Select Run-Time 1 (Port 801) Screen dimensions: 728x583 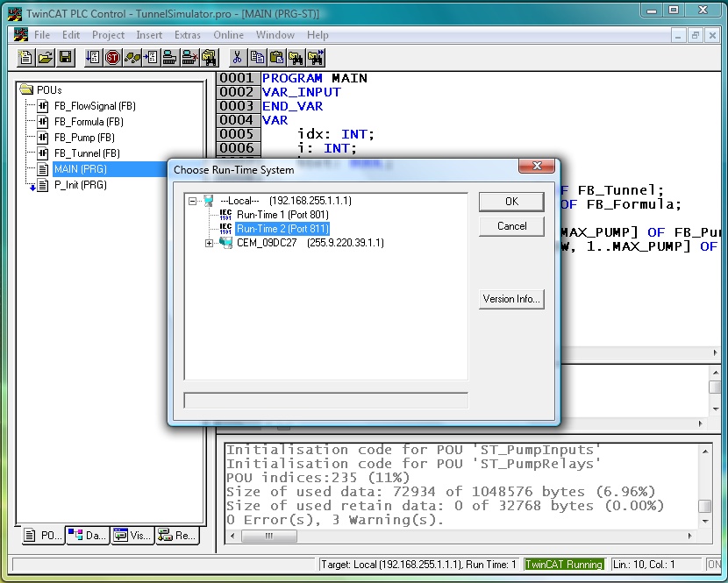click(282, 215)
